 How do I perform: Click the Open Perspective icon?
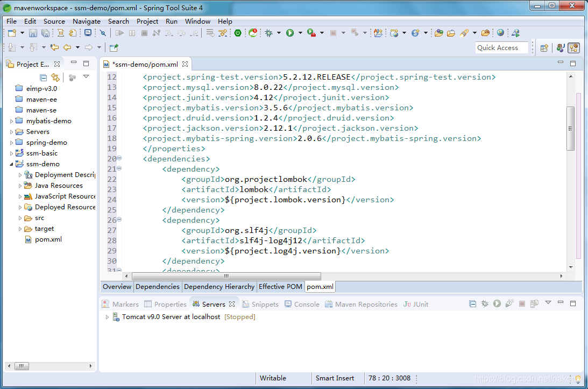544,48
